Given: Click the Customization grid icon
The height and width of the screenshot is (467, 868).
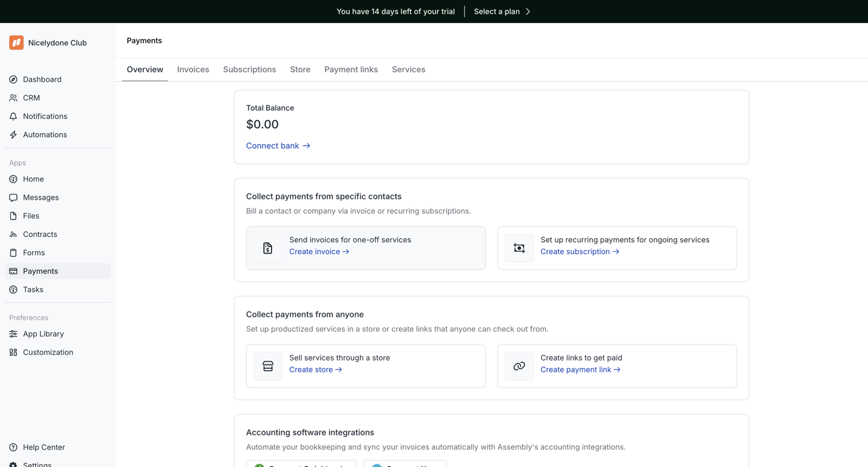Looking at the screenshot, I should click(13, 352).
